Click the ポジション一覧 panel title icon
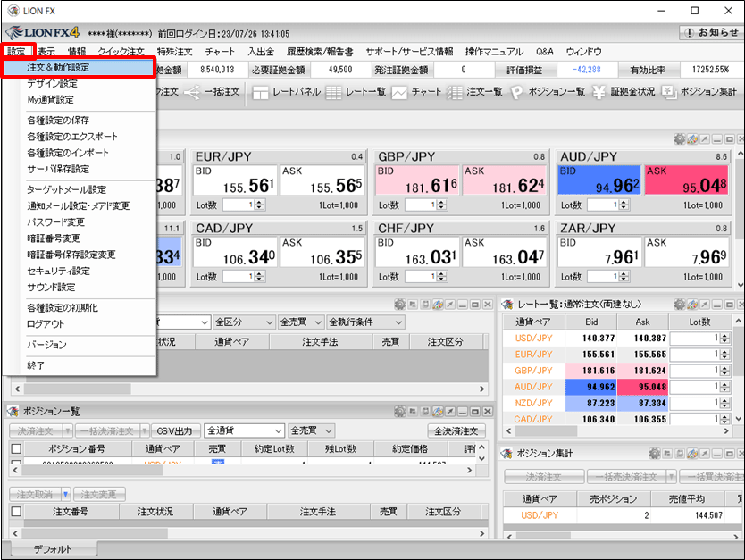This screenshot has height=560, width=745. 13,412
